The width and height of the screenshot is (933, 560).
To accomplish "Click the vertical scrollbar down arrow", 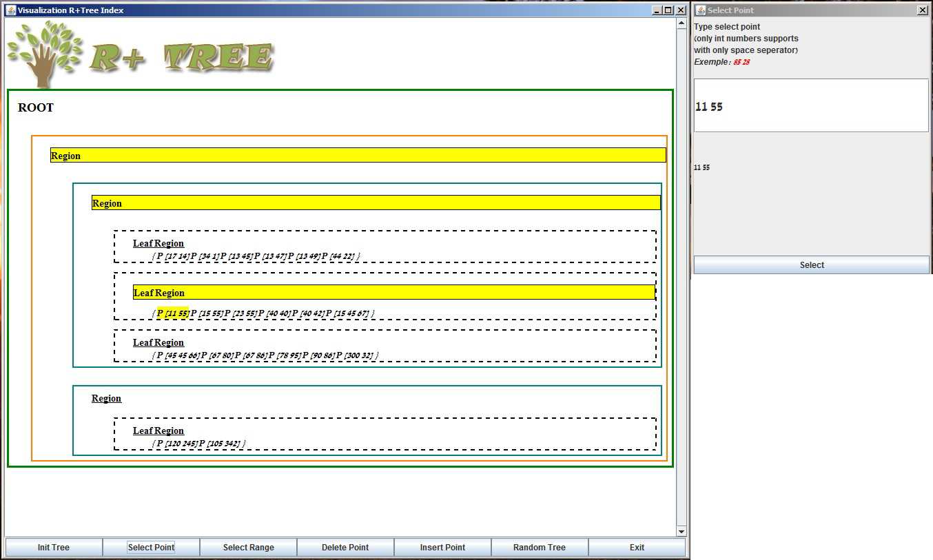I will [x=681, y=532].
